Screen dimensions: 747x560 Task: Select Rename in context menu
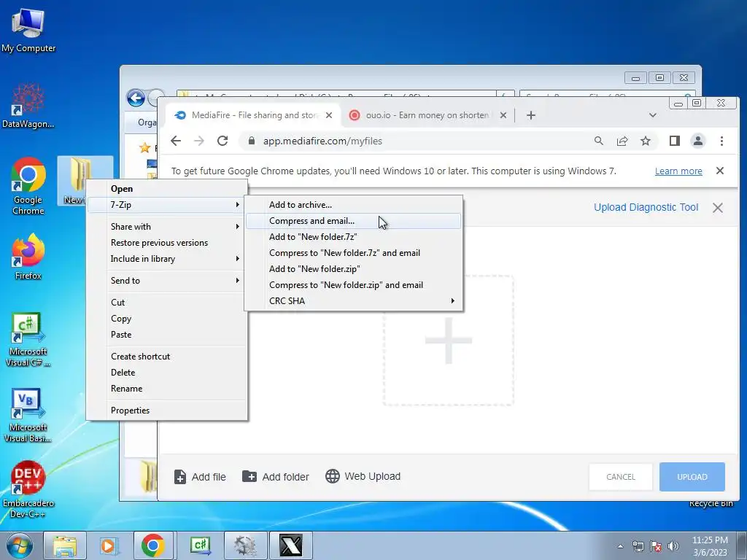coord(167,389)
